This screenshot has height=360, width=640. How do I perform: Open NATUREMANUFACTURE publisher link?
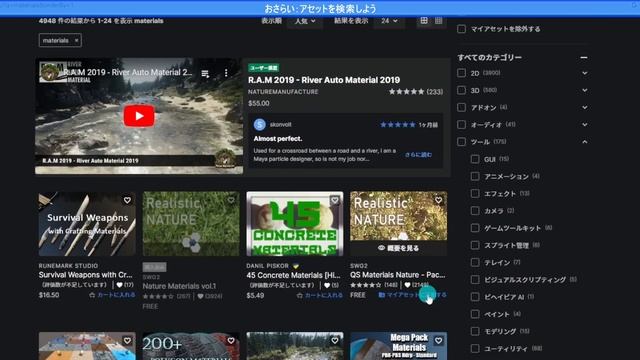click(x=283, y=92)
